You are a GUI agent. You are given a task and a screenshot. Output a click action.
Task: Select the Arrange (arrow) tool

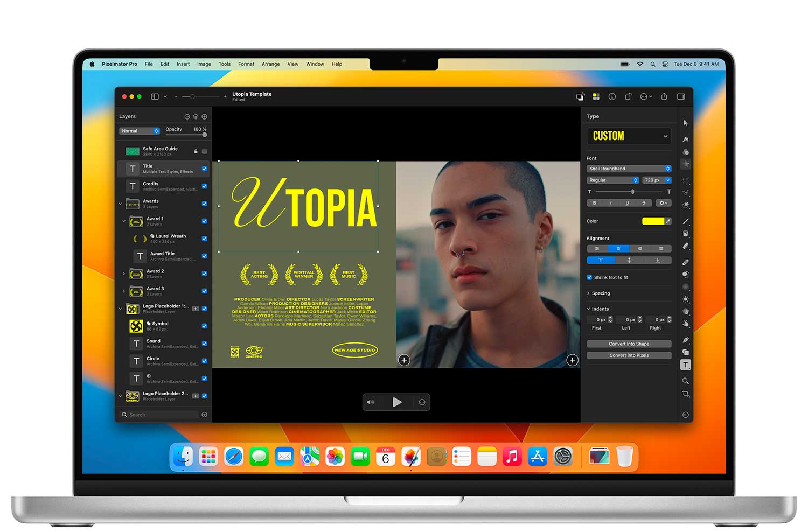click(x=686, y=123)
